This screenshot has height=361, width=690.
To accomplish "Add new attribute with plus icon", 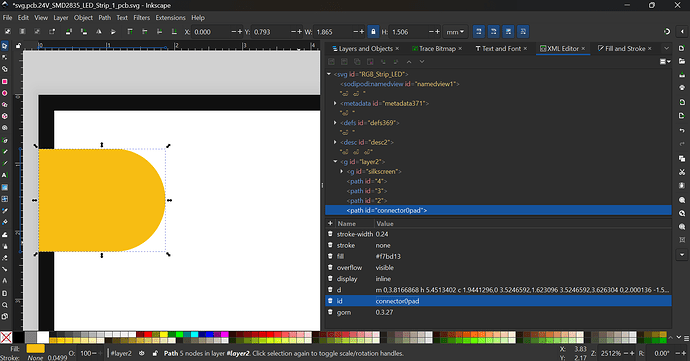I will click(x=330, y=223).
